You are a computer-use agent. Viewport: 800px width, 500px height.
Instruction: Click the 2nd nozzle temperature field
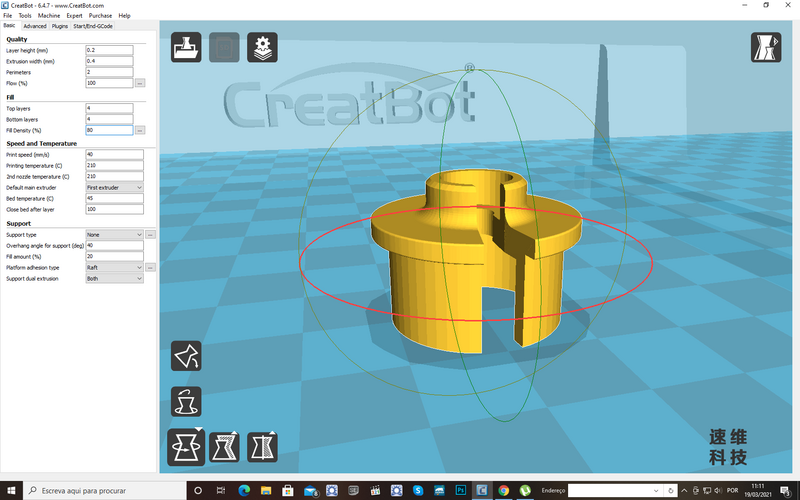pyautogui.click(x=114, y=177)
